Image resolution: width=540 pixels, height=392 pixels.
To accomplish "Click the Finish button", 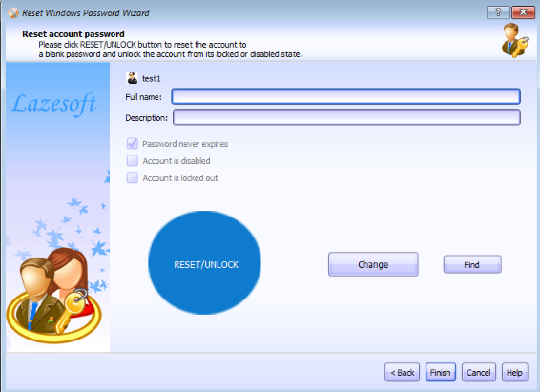I will (441, 372).
